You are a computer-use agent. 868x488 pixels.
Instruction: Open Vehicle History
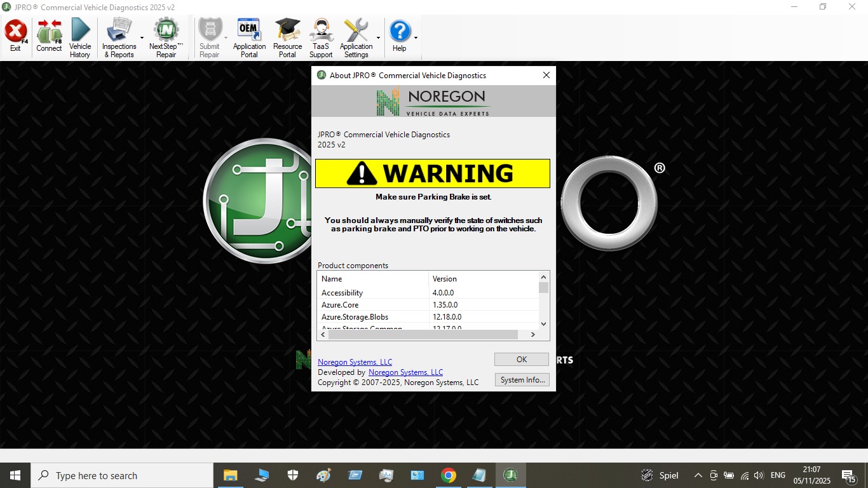(80, 38)
